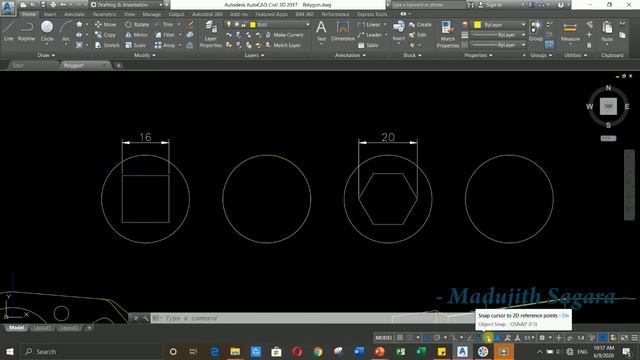Select the Text annotation tool
The height and width of the screenshot is (360, 640).
click(x=321, y=31)
